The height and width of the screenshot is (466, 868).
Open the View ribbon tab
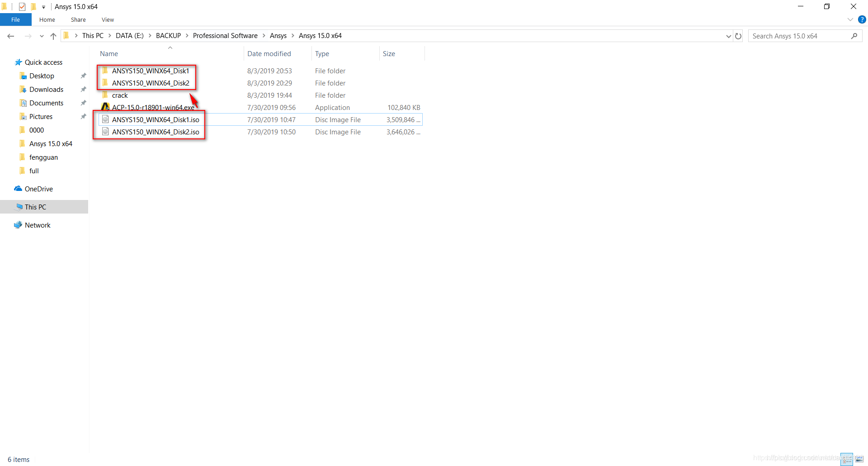click(x=108, y=19)
